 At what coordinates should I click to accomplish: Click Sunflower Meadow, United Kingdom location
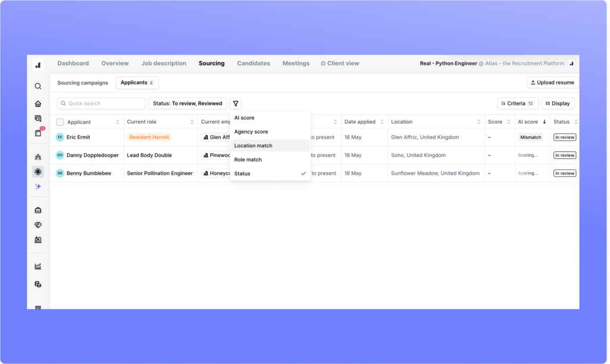435,173
